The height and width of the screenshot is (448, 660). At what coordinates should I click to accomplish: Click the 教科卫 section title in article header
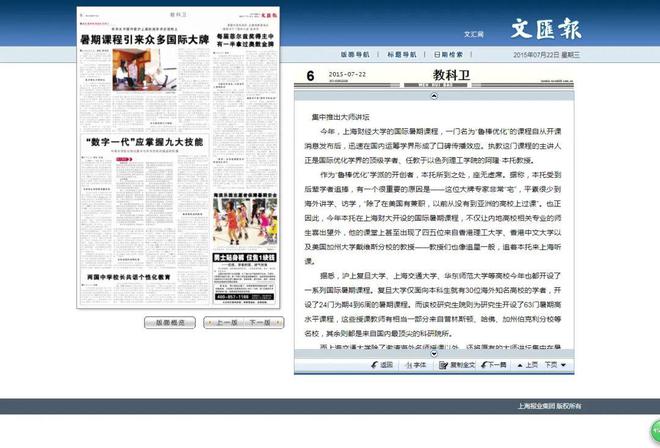click(x=451, y=75)
